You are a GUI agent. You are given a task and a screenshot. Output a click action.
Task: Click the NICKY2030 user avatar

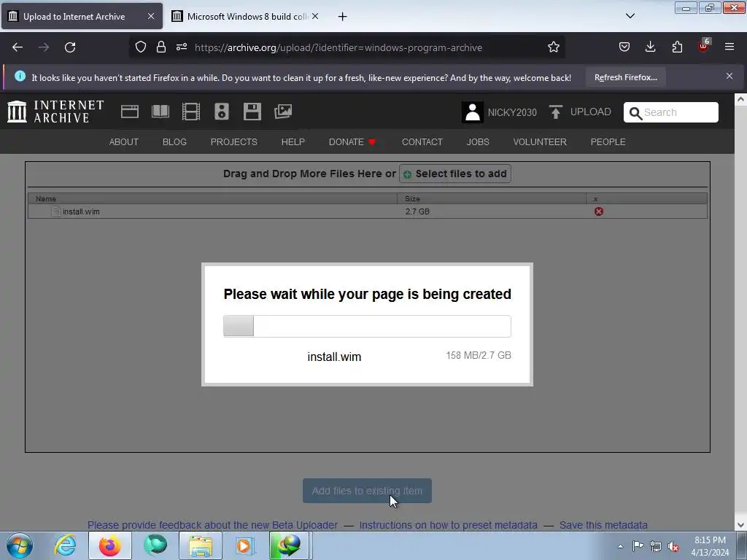[473, 112]
